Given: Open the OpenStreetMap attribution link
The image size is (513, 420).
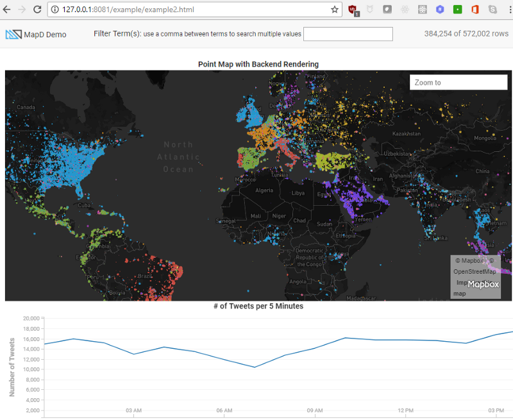Looking at the screenshot, I should (475, 272).
